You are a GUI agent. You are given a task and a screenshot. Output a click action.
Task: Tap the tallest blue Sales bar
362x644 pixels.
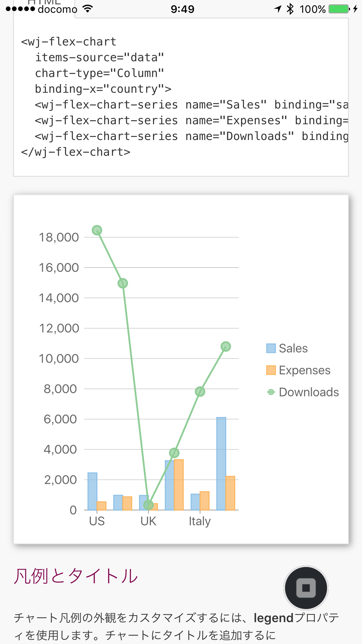click(x=221, y=464)
